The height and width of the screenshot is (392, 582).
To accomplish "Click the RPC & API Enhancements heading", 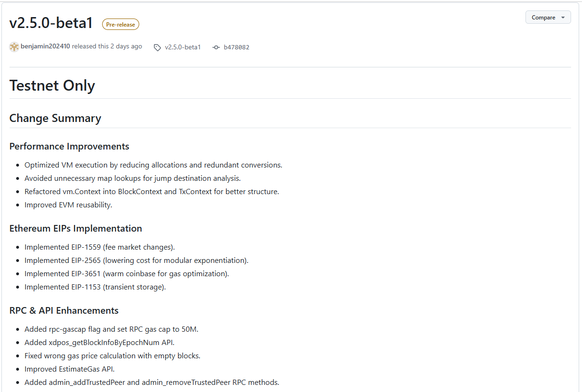I will 64,310.
